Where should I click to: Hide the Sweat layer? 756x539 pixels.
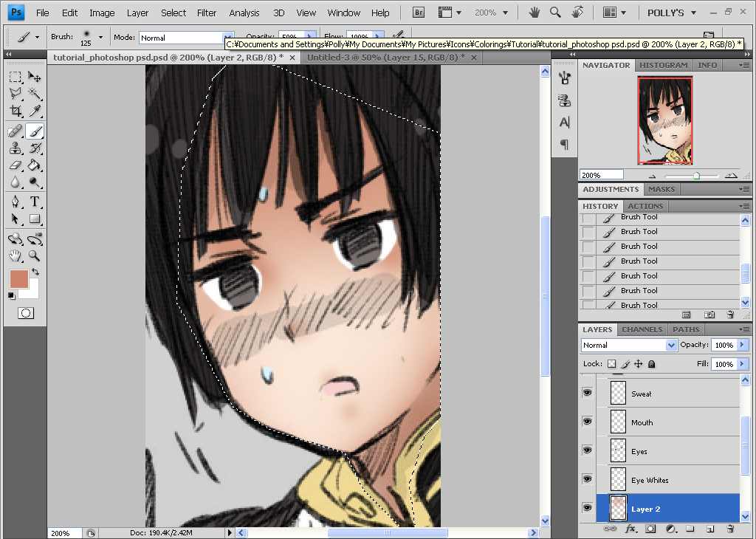tap(587, 393)
